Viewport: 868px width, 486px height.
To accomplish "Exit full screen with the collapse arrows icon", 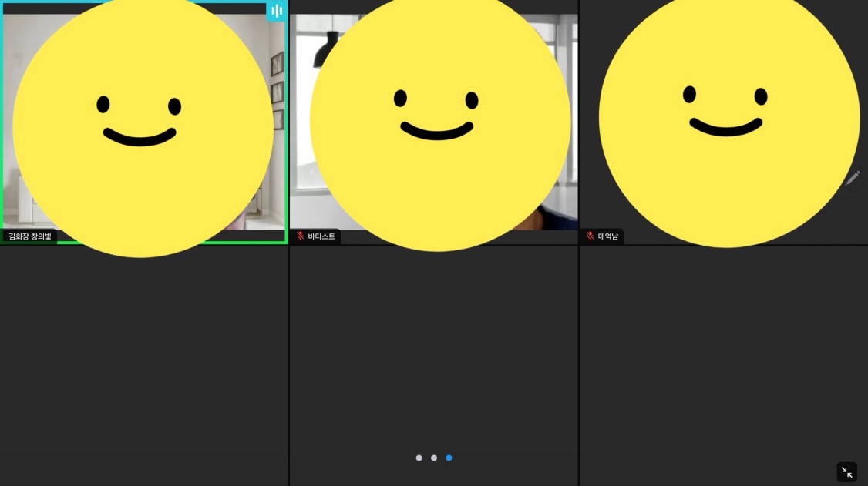I will pos(847,472).
